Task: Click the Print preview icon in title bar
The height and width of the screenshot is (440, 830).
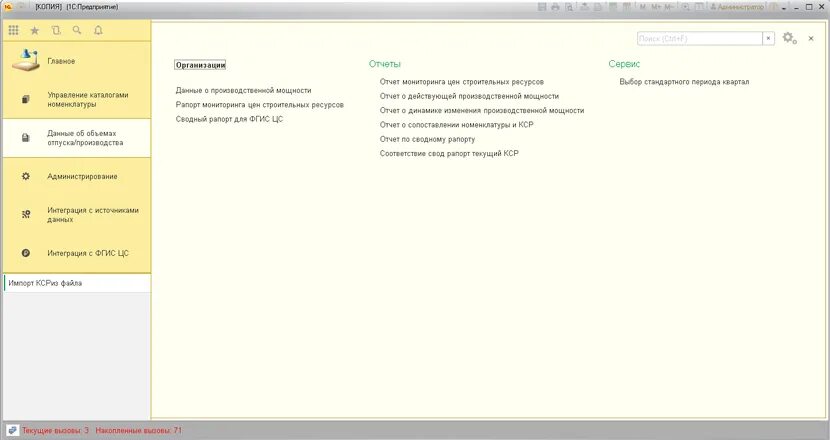Action: pos(569,7)
